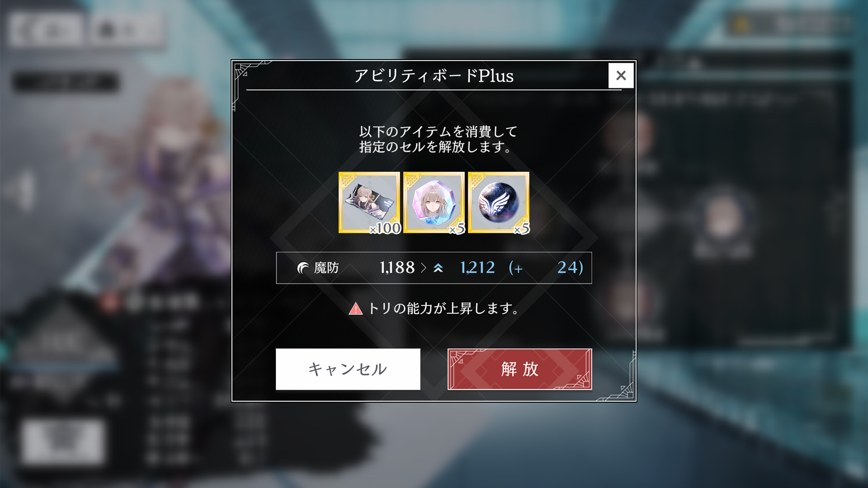Click the (+24) stat bonus text
Screen dimensions: 868x488
click(x=546, y=267)
